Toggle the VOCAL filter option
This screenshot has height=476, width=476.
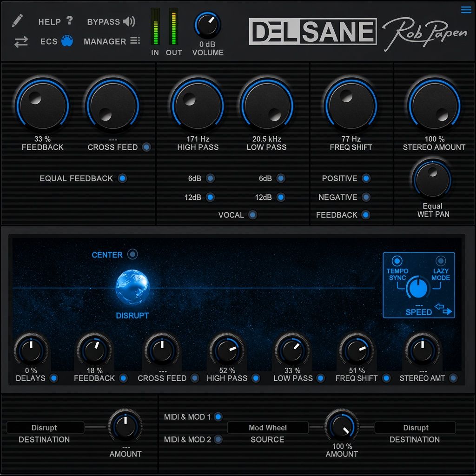(x=252, y=215)
